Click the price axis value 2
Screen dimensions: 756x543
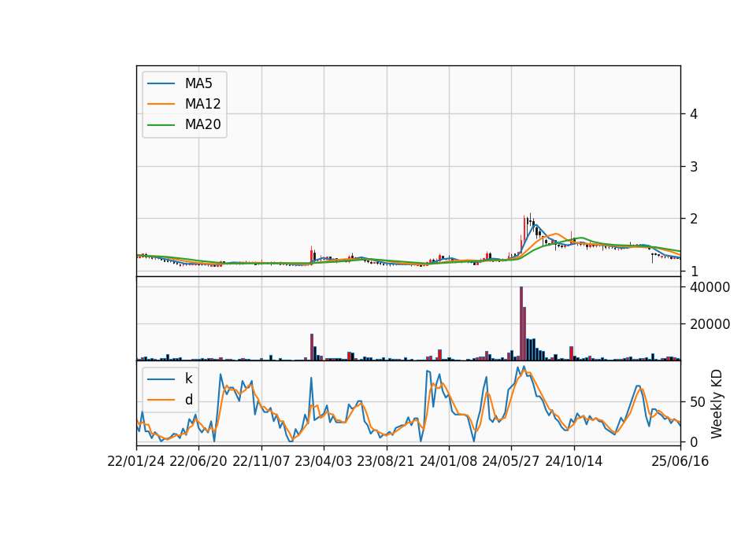(x=694, y=219)
